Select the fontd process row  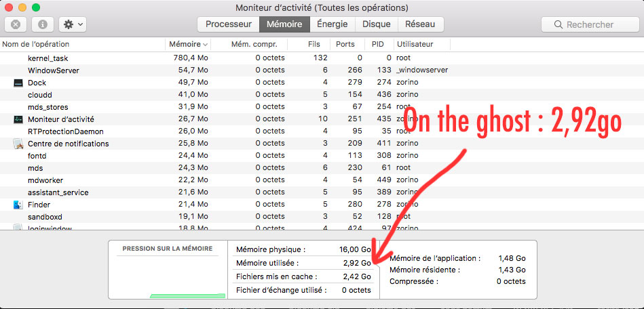(x=322, y=156)
